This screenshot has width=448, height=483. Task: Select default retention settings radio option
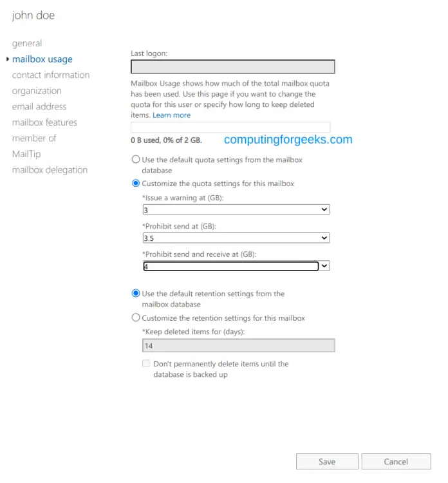pyautogui.click(x=135, y=293)
